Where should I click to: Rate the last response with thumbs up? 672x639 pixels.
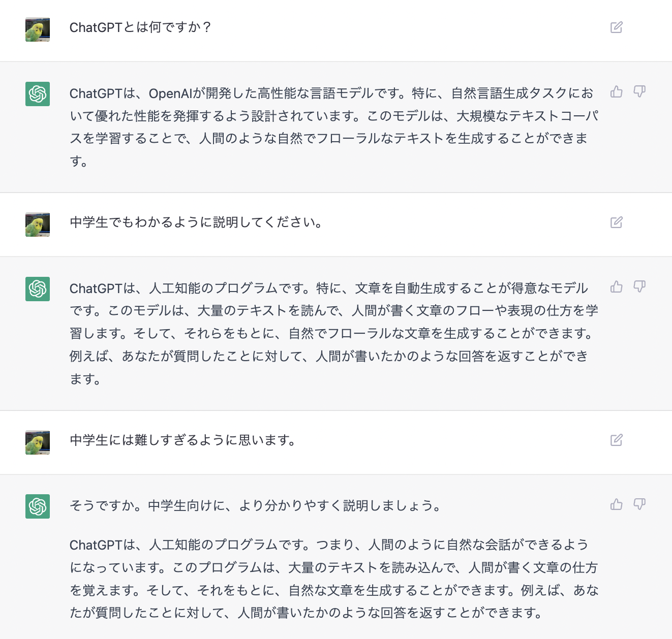tap(616, 504)
